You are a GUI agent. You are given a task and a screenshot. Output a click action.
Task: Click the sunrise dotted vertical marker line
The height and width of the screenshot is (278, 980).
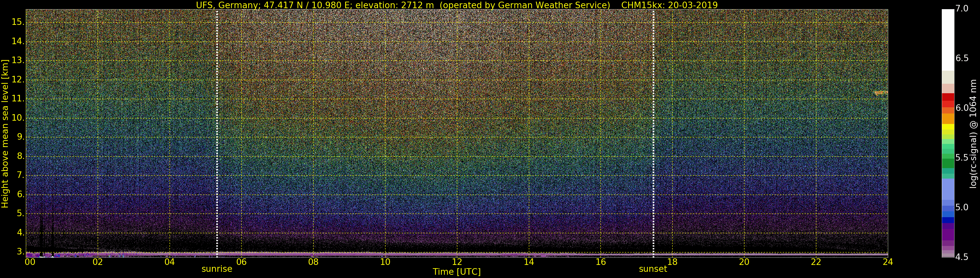point(217,133)
